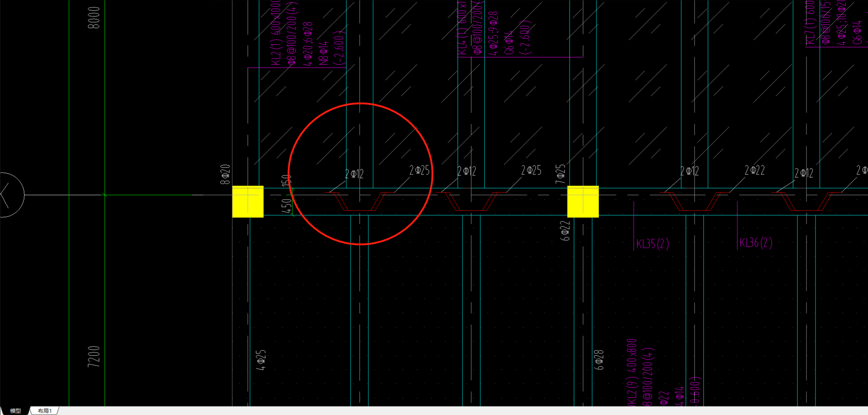Select the yellow column beside the 8Φ20 label
The height and width of the screenshot is (415, 868).
pos(248,202)
